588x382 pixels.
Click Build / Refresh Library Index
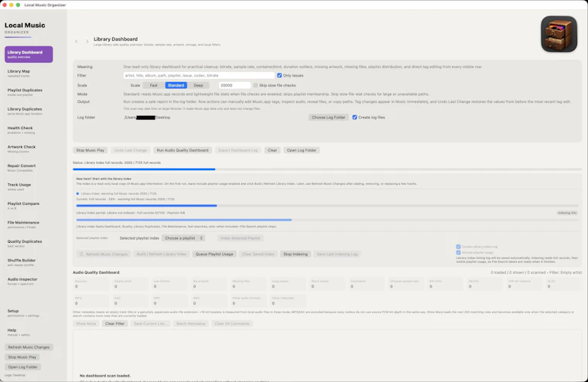click(162, 254)
